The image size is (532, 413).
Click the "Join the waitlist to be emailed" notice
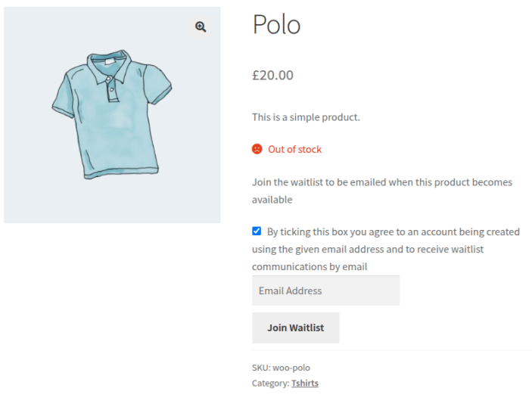[x=382, y=182]
